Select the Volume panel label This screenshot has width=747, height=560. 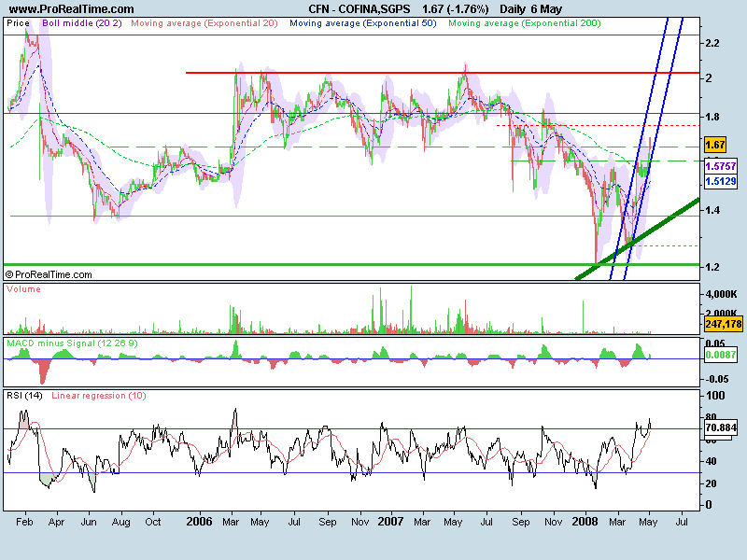pyautogui.click(x=24, y=289)
